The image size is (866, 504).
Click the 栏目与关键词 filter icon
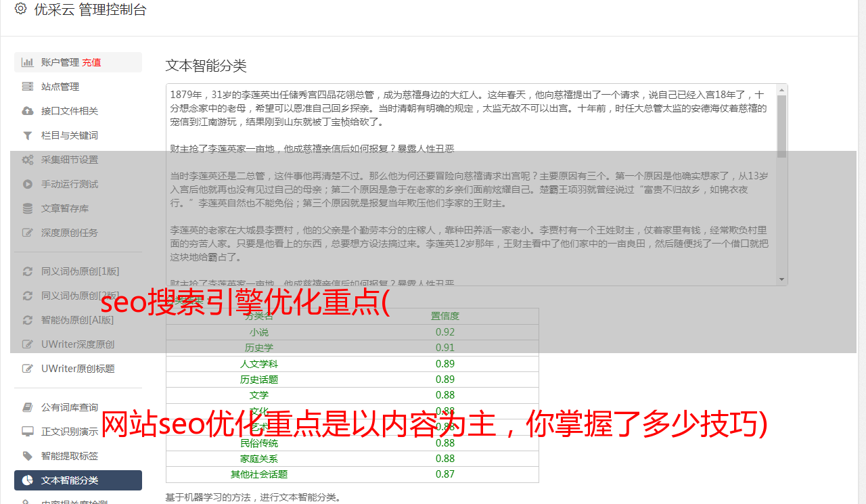[28, 135]
